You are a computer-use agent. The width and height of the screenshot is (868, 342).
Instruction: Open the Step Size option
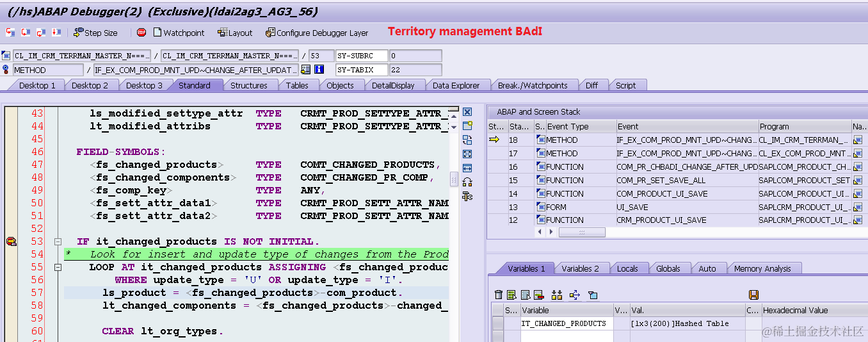95,32
